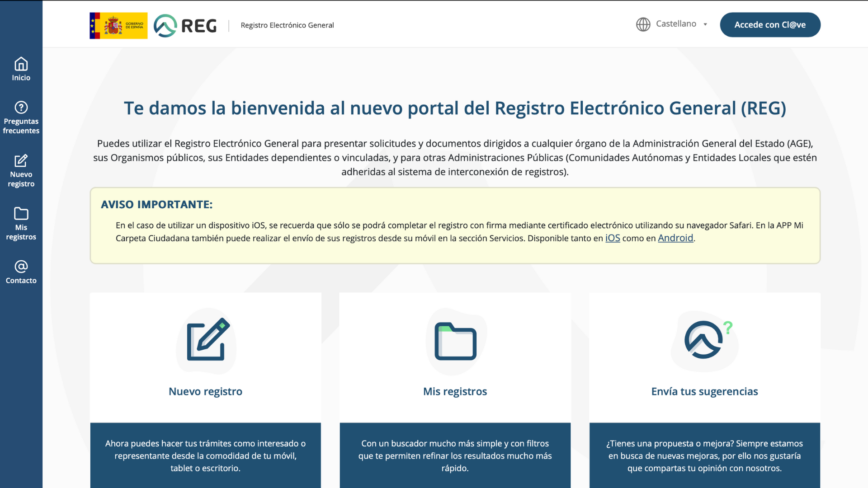This screenshot has width=868, height=488.
Task: Open Preguntas frecuentes question mark icon
Action: point(21,108)
